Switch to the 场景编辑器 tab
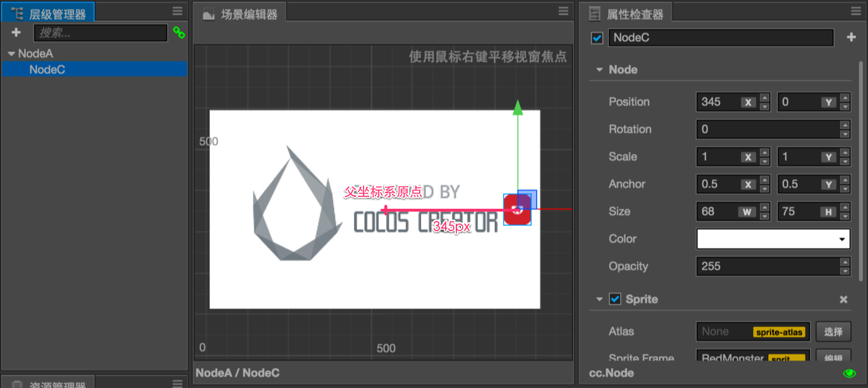 point(240,13)
